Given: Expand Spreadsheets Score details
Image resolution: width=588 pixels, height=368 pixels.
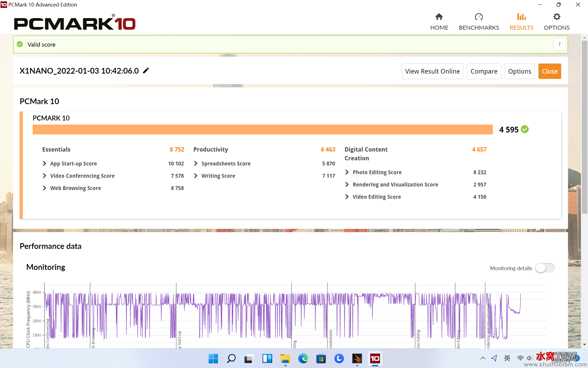Looking at the screenshot, I should pos(196,163).
